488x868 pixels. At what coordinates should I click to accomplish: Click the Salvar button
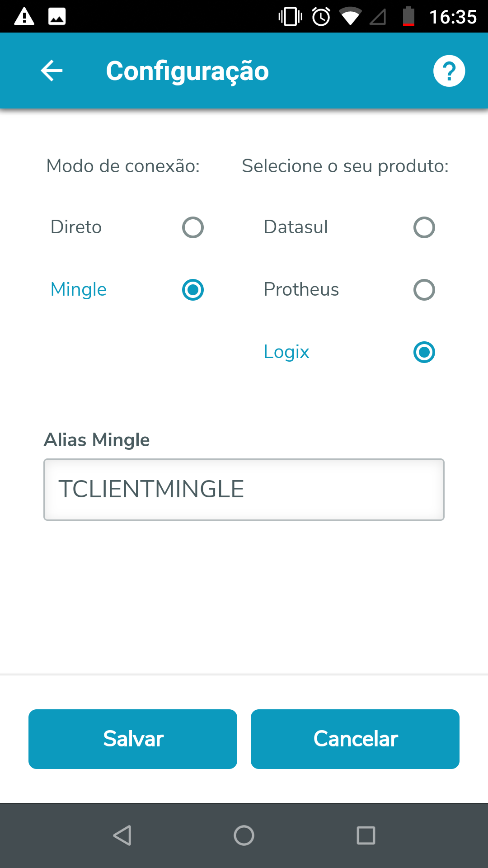pyautogui.click(x=133, y=739)
